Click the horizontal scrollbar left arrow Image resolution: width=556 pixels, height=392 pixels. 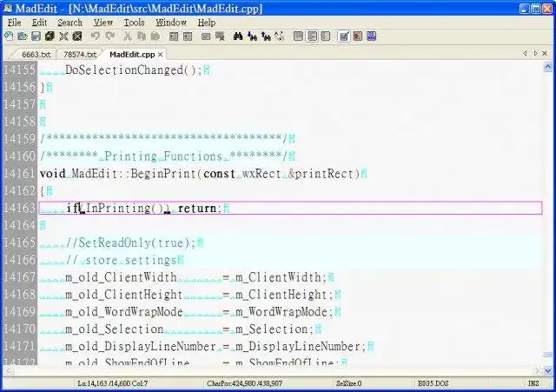click(x=8, y=371)
